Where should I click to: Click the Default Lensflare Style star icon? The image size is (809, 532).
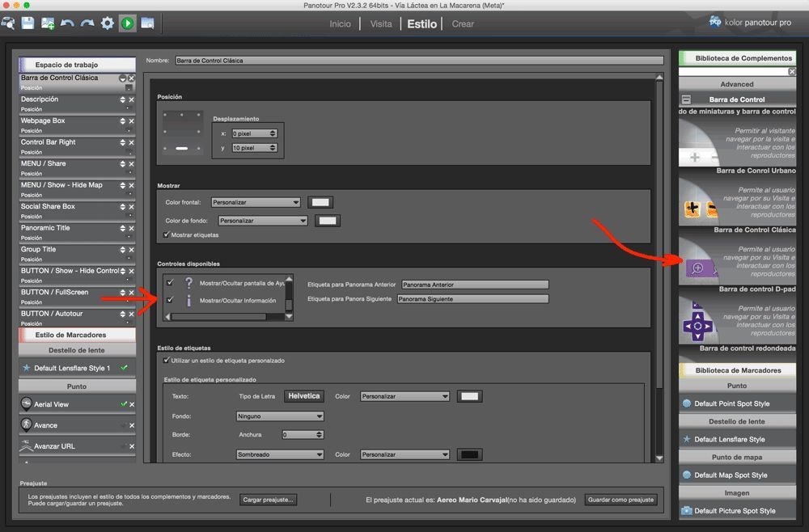(687, 439)
